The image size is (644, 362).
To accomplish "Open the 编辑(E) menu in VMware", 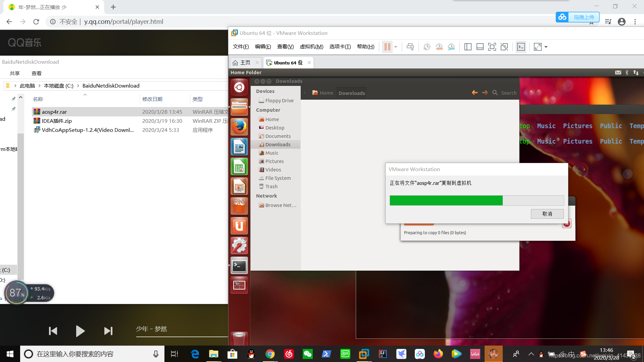I will (263, 47).
